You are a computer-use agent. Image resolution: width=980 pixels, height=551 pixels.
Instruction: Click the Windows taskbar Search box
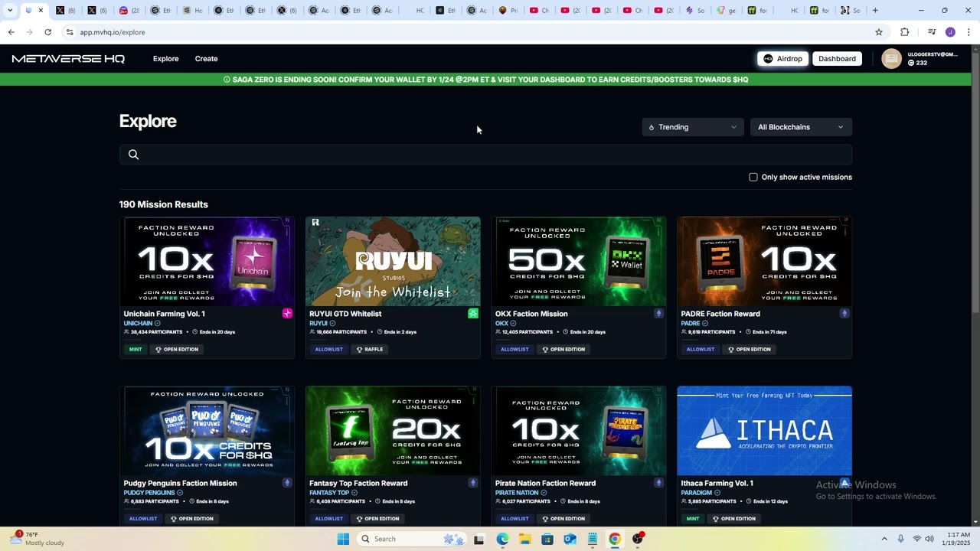[410, 539]
